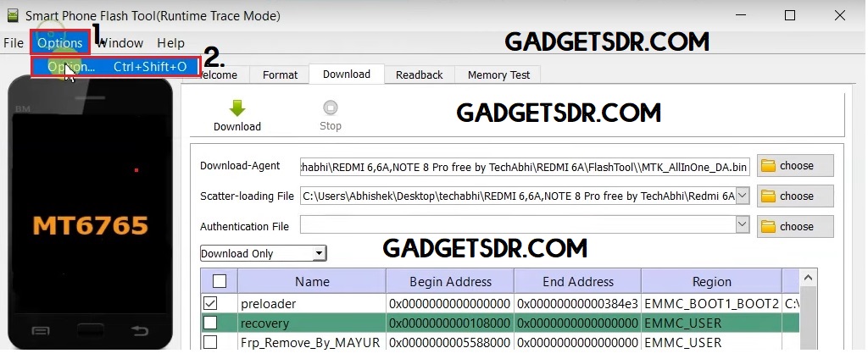Check the Frp_Remove_By_MAYUR checkbox
The width and height of the screenshot is (868, 359).
(x=210, y=342)
